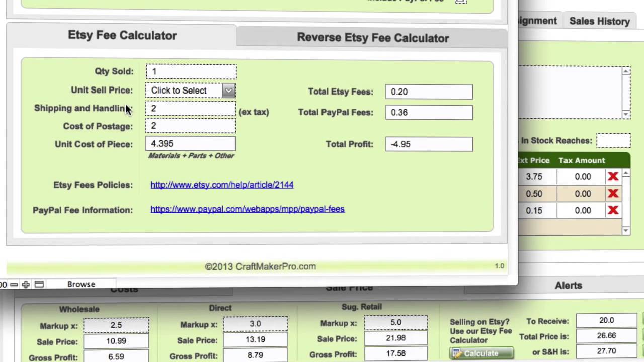The image size is (644, 362).
Task: Click the 0.50 Ext Price cell
Action: (535, 194)
